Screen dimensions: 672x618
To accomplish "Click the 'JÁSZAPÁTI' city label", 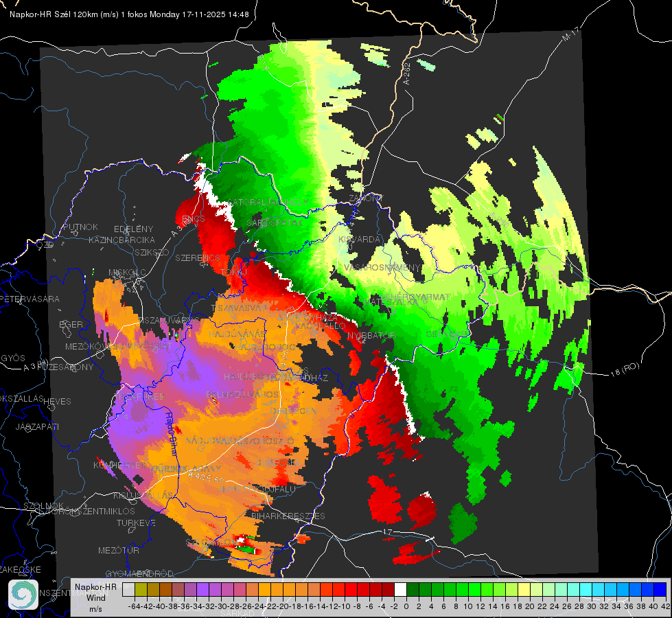I will [x=38, y=426].
